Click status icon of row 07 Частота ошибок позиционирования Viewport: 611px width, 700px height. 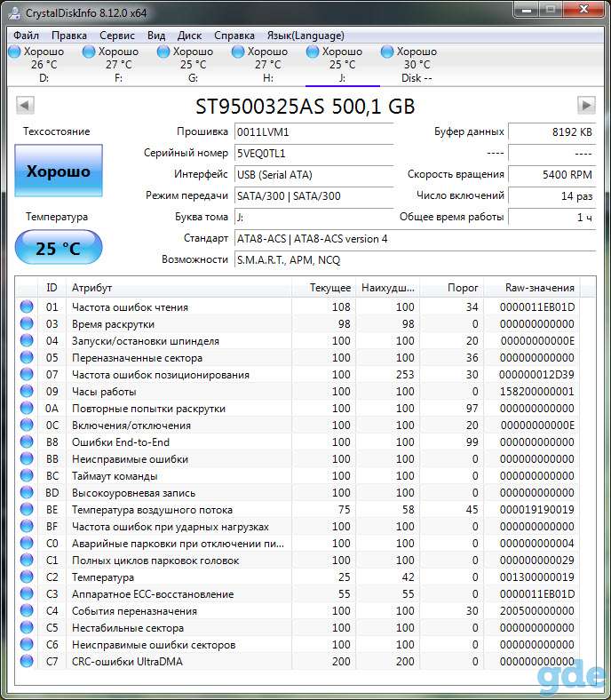click(x=27, y=374)
